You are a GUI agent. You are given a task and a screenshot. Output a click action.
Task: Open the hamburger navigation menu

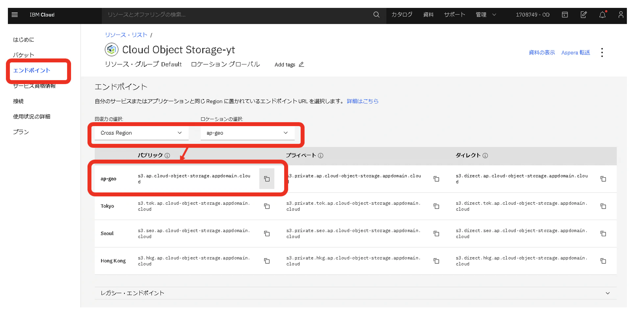(14, 15)
